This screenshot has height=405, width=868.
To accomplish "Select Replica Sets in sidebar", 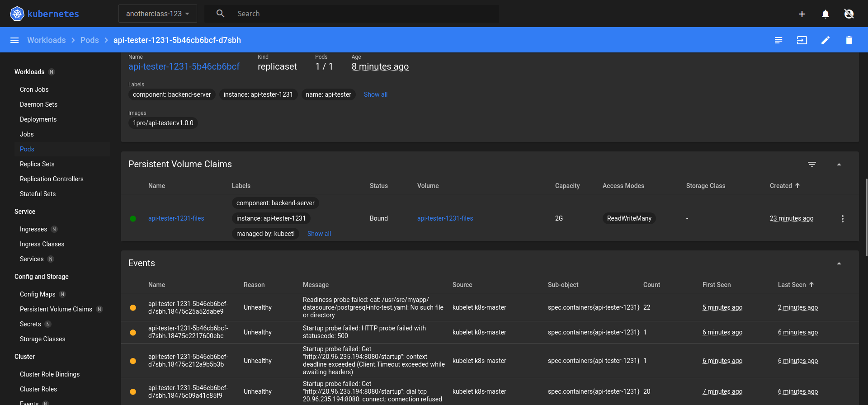I will pos(37,164).
